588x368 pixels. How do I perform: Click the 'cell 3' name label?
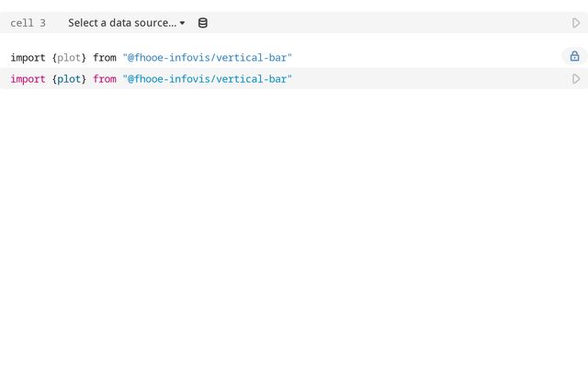tap(28, 23)
